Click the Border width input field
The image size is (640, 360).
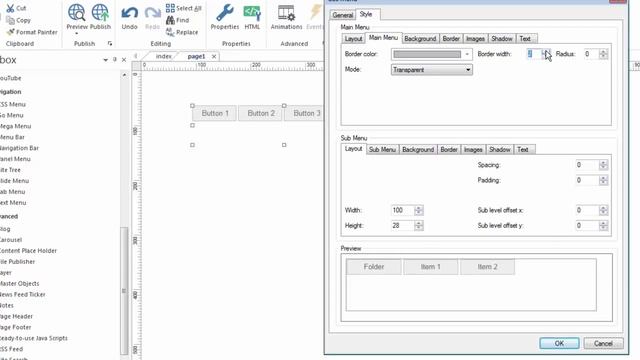click(x=534, y=54)
